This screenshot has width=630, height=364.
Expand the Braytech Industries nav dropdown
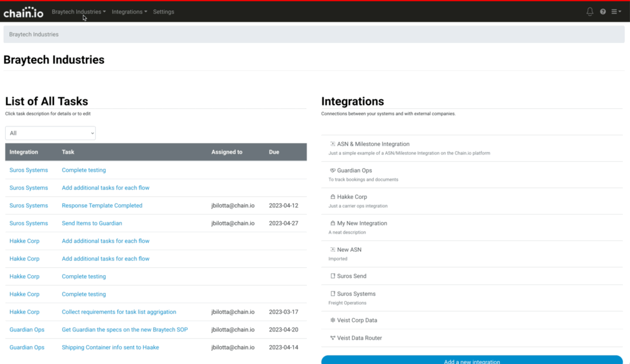(x=79, y=12)
